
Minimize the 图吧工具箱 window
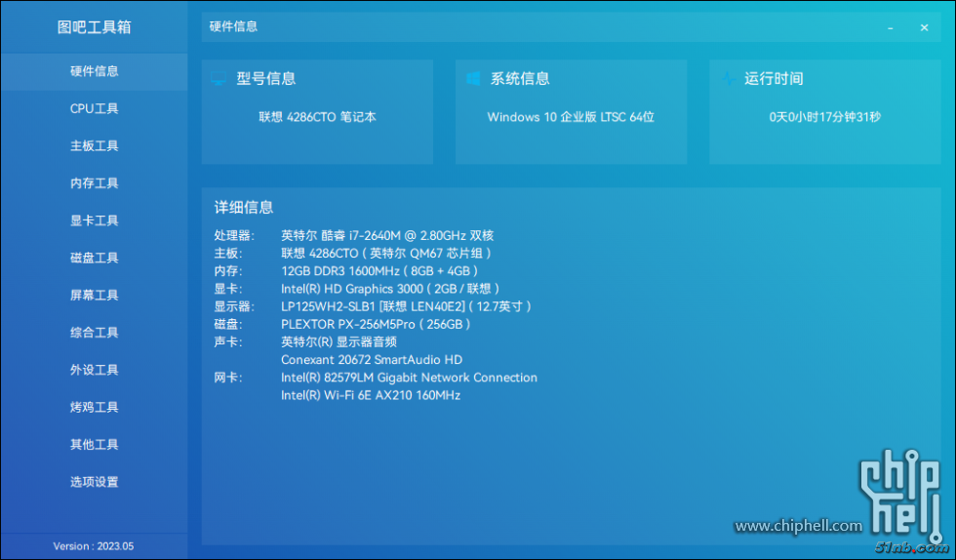pos(890,27)
